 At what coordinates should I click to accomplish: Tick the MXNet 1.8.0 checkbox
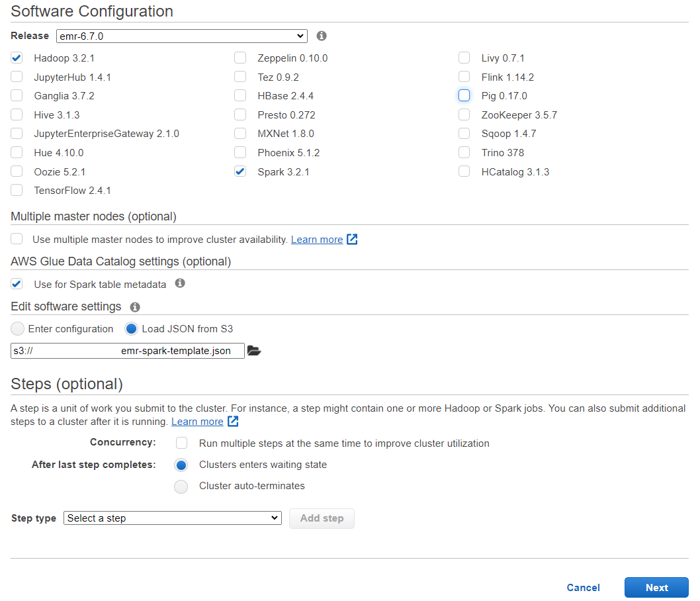[240, 134]
